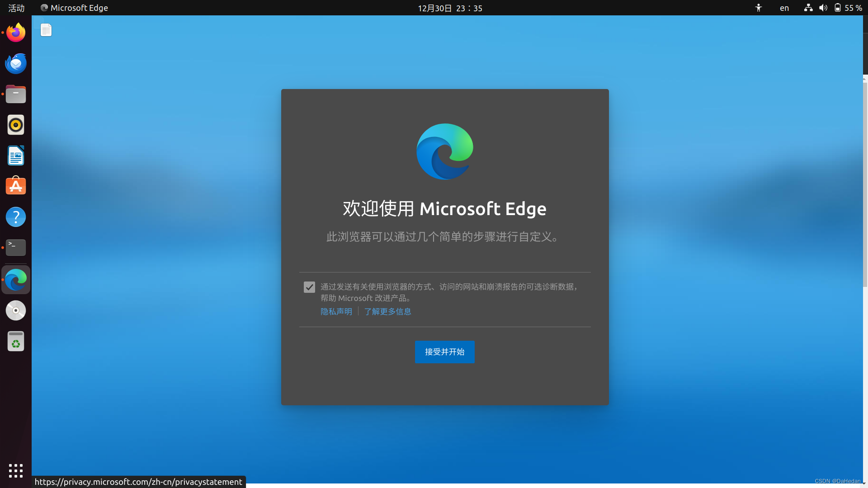Image resolution: width=868 pixels, height=488 pixels.
Task: Click the Microsoft Edge dock icon
Action: pos(16,280)
